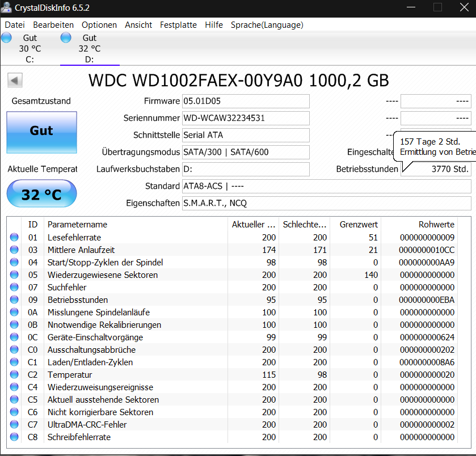Click the Schlechte column header
The image size is (476, 456).
click(x=305, y=225)
